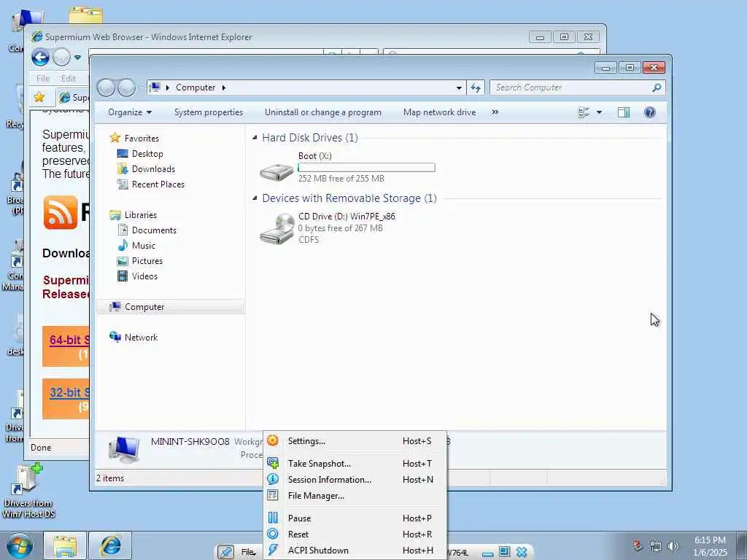Refresh the Computer address bar
The height and width of the screenshot is (560, 747).
point(476,87)
